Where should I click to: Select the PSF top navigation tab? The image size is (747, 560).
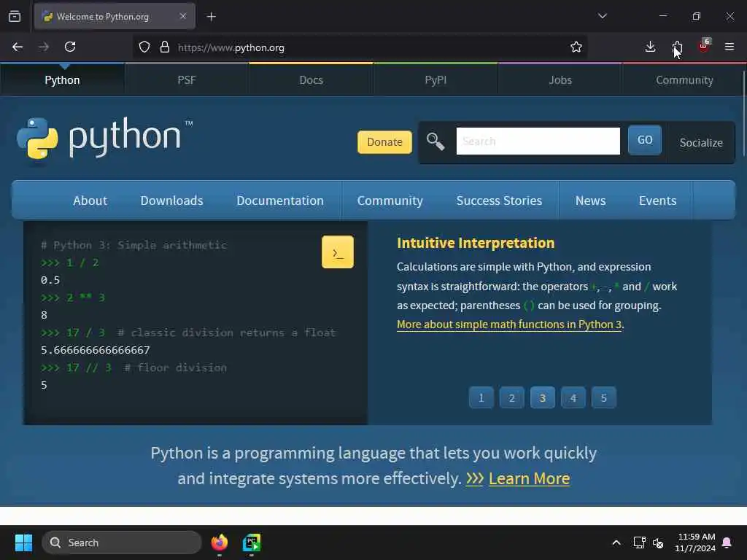[x=187, y=80]
